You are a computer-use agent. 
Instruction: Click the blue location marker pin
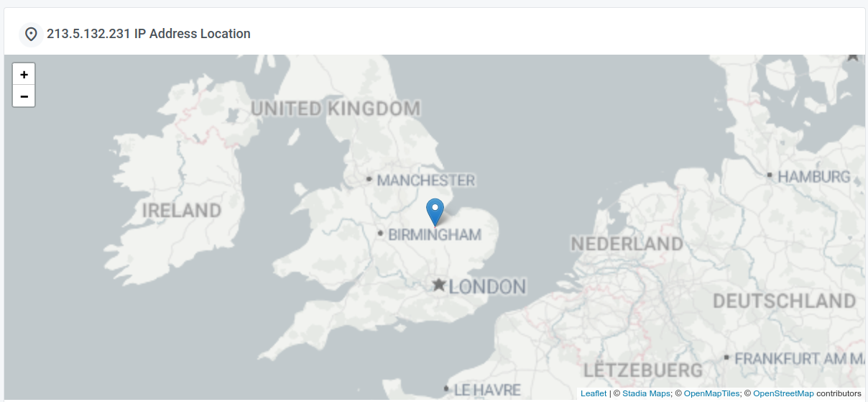pyautogui.click(x=435, y=213)
